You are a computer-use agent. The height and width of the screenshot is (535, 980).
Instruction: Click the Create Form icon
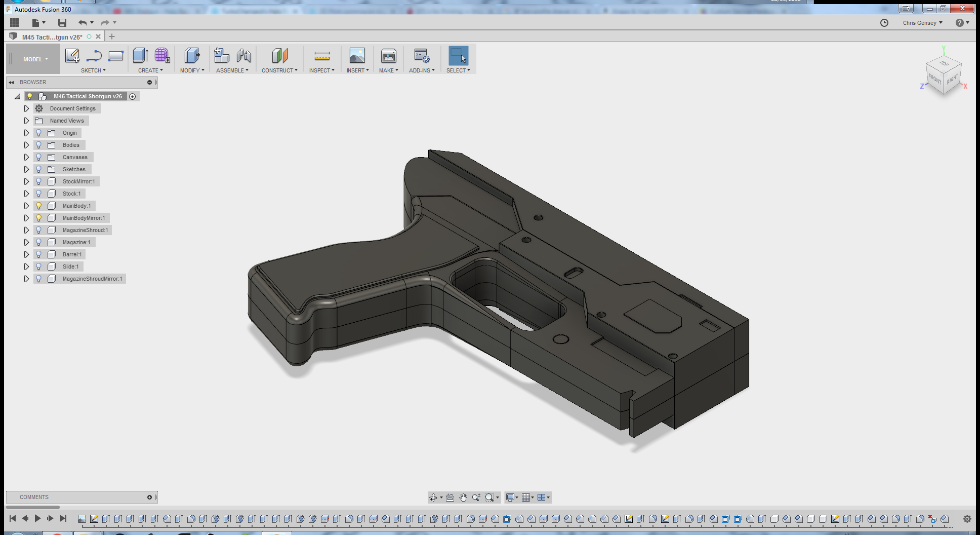pos(162,56)
